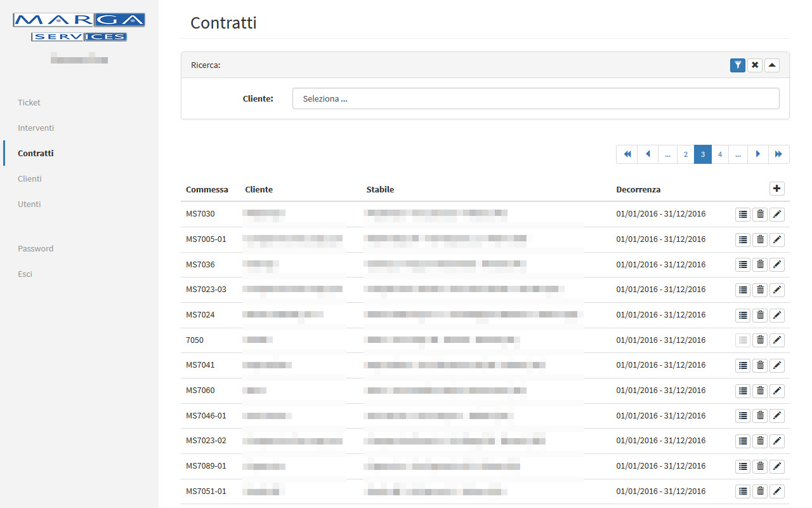812x508 pixels.
Task: Collapse the Ricerca search panel
Action: point(771,65)
